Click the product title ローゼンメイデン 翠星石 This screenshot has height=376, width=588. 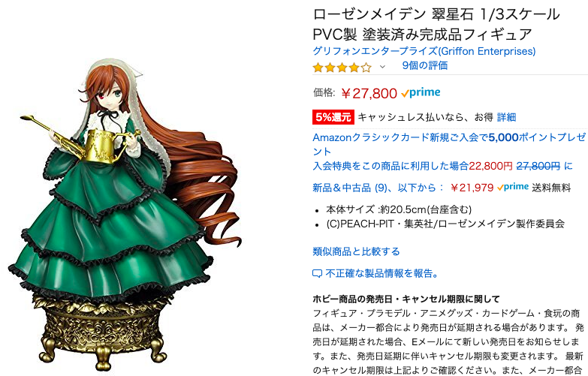click(x=436, y=24)
